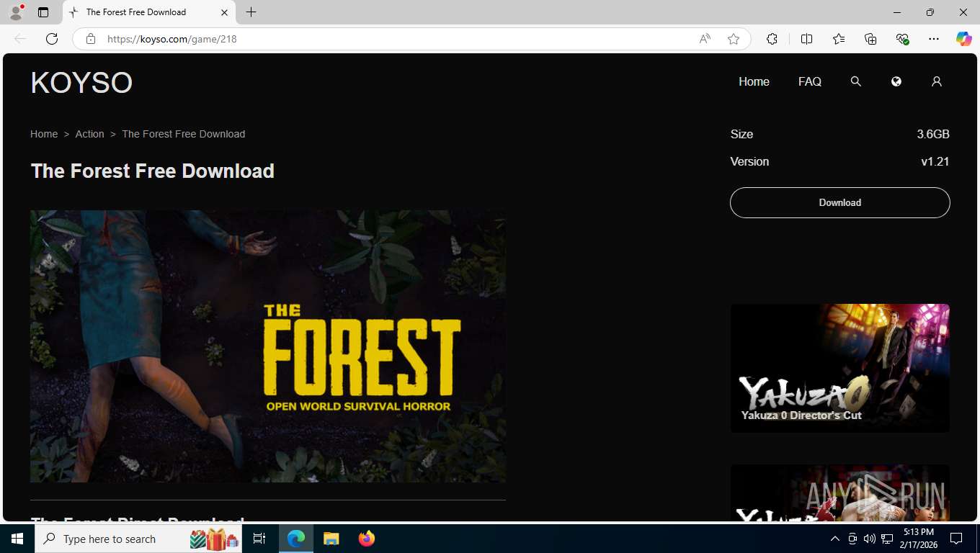The width and height of the screenshot is (980, 553).
Task: Open the tab actions menu icon
Action: pos(43,12)
